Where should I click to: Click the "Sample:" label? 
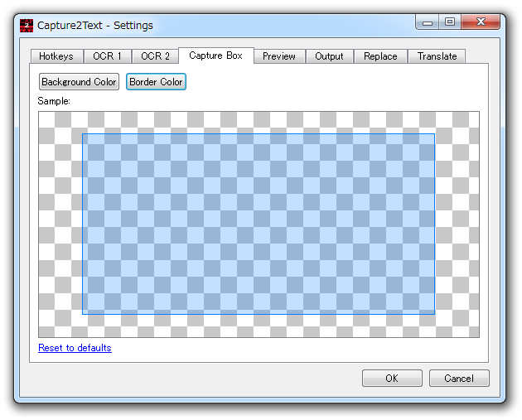click(x=54, y=101)
